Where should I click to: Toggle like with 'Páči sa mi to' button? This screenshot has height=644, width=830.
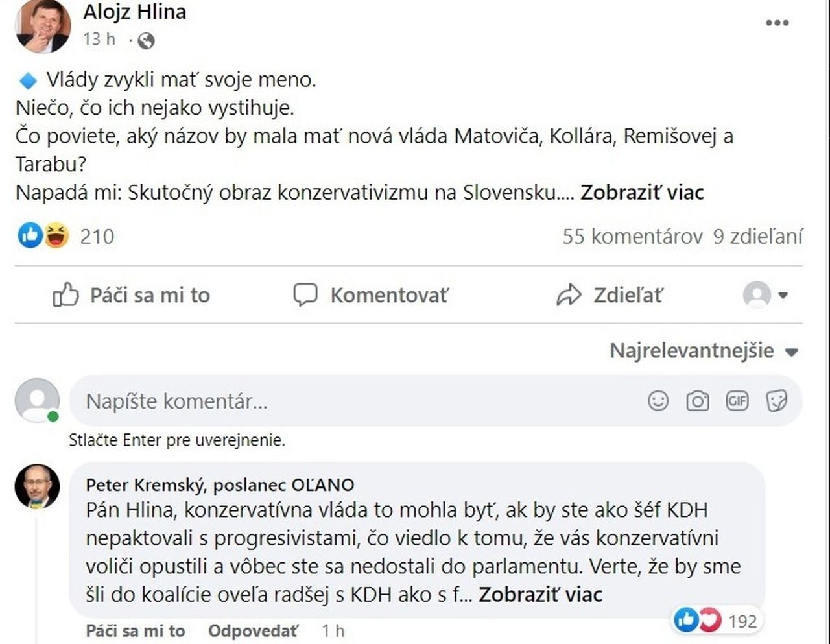point(132,295)
